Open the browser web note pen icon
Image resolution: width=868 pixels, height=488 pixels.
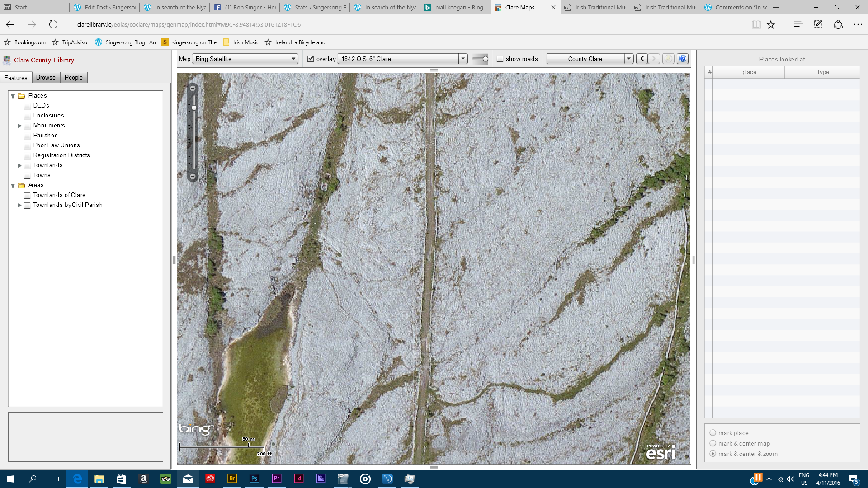click(818, 25)
